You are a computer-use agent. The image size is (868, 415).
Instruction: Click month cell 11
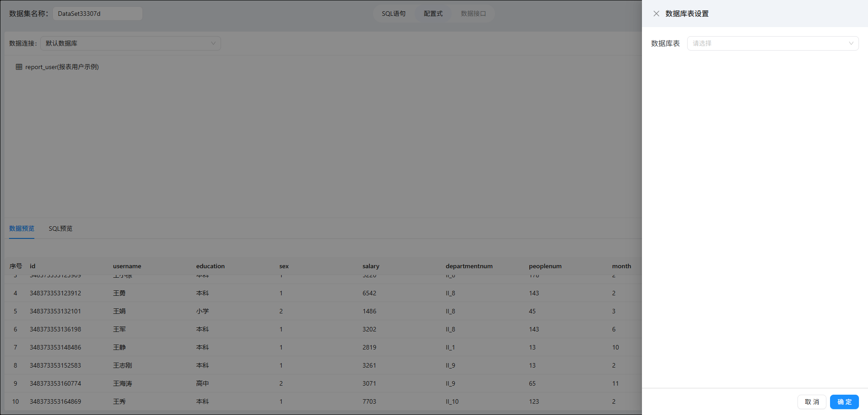click(x=615, y=383)
